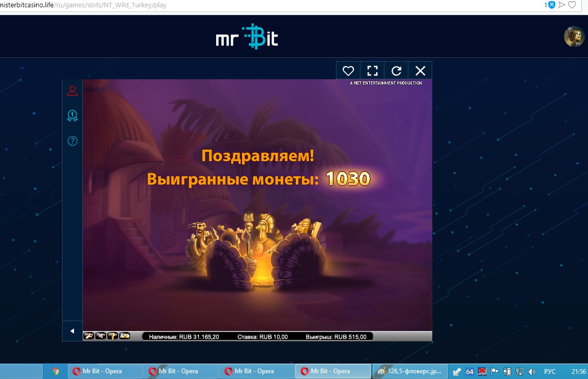Toggle the game sound mute icon
The width and height of the screenshot is (588, 379).
pyautogui.click(x=101, y=336)
